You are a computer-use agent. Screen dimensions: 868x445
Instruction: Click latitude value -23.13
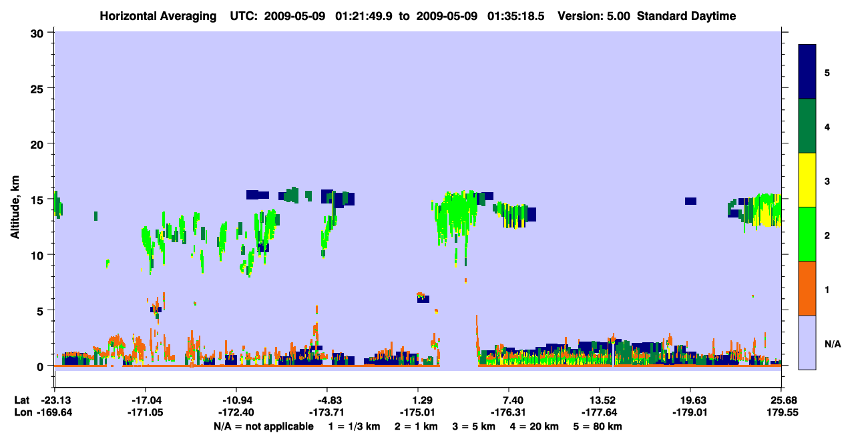click(55, 400)
